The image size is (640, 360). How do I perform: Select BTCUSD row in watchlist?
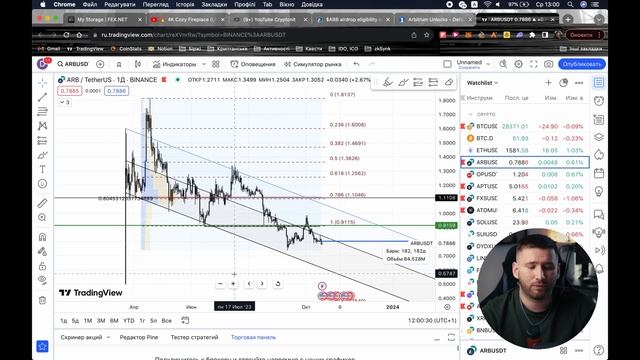pyautogui.click(x=525, y=127)
